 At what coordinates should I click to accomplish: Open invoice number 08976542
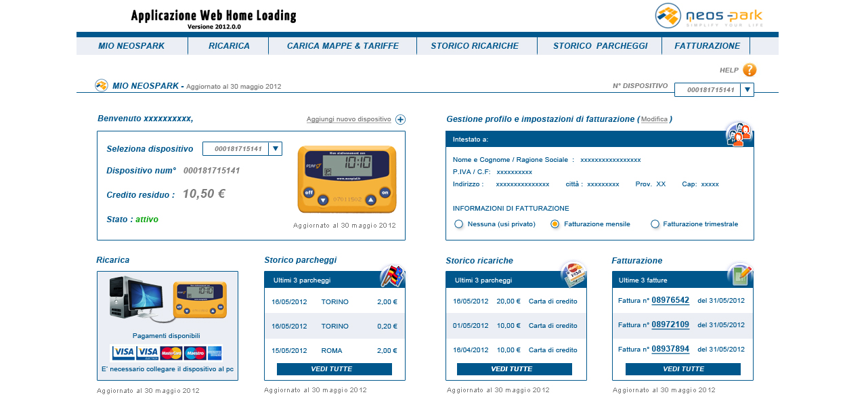click(x=670, y=300)
